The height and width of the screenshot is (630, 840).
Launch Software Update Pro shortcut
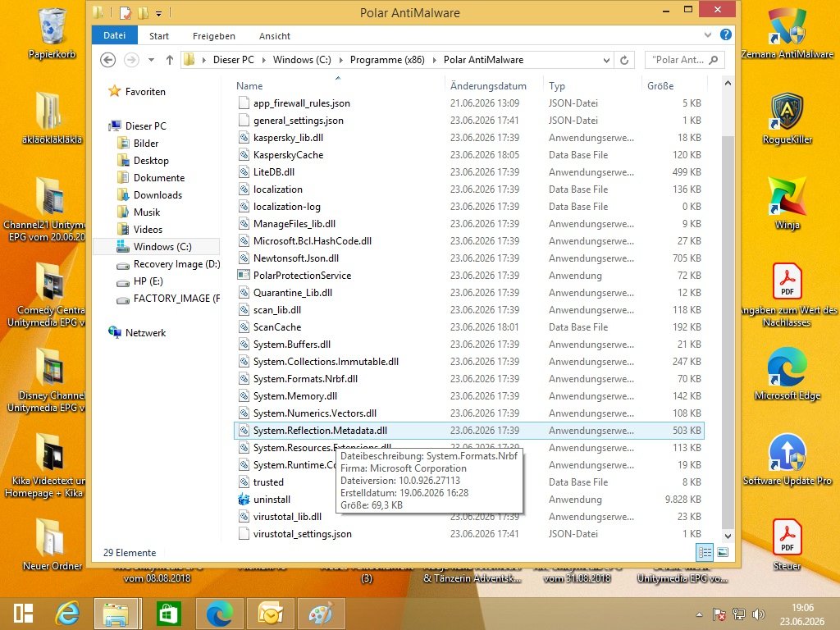coord(787,459)
